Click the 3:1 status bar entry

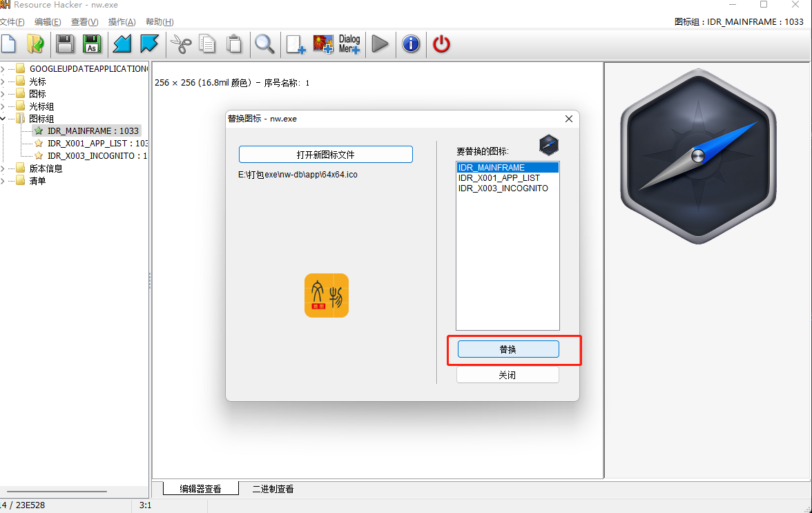(x=146, y=505)
